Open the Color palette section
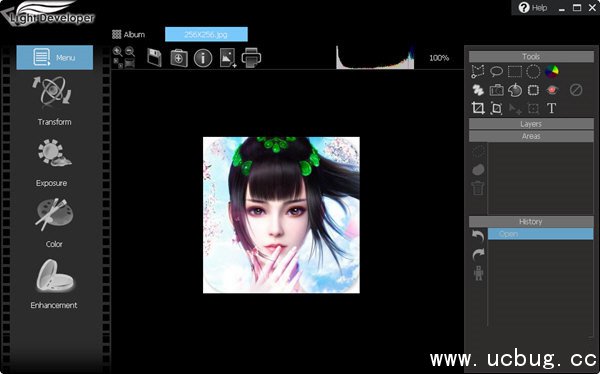 pyautogui.click(x=54, y=223)
